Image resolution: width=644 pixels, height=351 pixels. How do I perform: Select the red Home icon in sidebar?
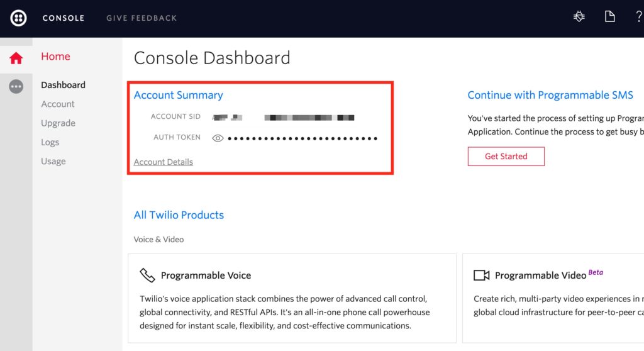point(16,58)
